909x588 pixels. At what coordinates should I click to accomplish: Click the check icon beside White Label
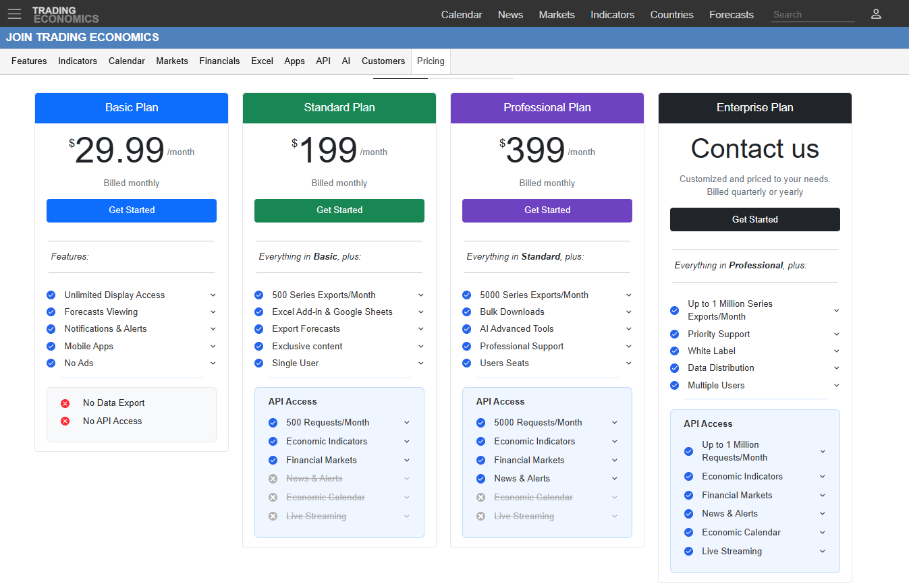click(674, 351)
